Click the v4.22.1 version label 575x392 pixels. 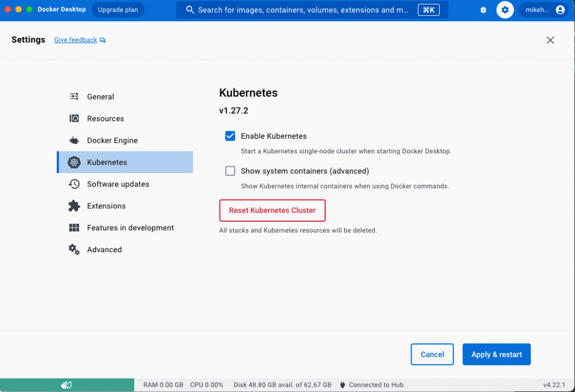[x=554, y=385]
